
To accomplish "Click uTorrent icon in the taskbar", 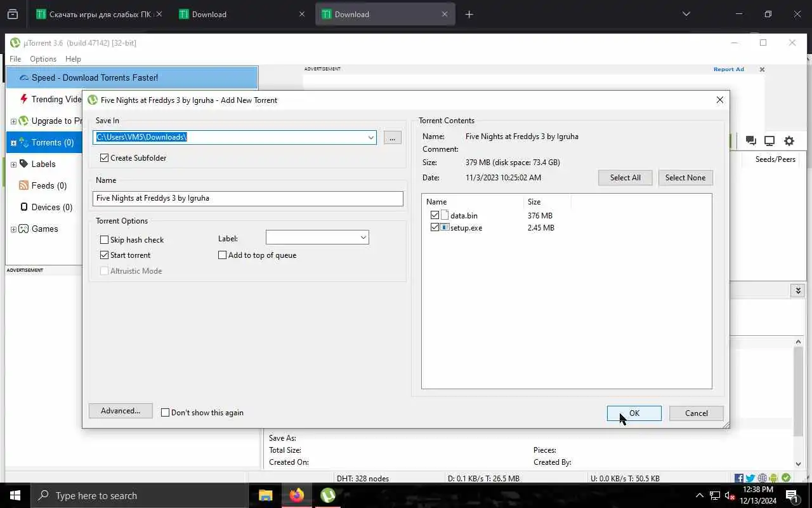I will (x=328, y=495).
